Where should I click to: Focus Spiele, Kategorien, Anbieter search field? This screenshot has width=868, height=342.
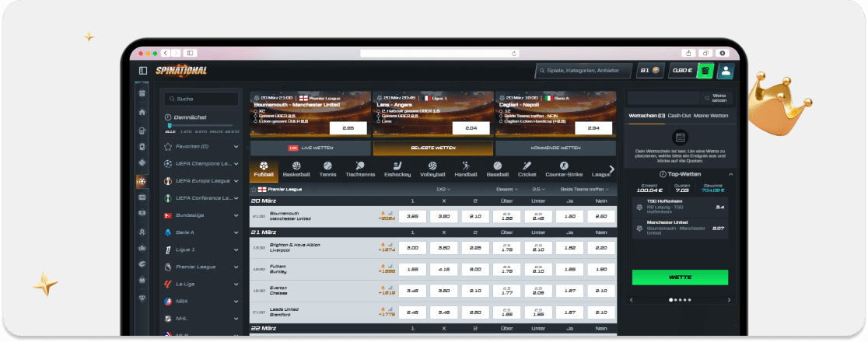tap(583, 70)
